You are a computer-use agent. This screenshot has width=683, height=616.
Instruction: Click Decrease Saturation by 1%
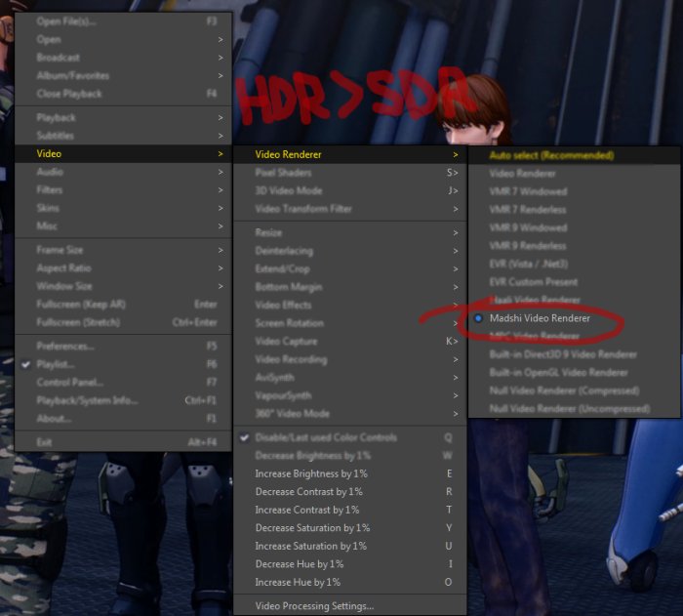350,528
